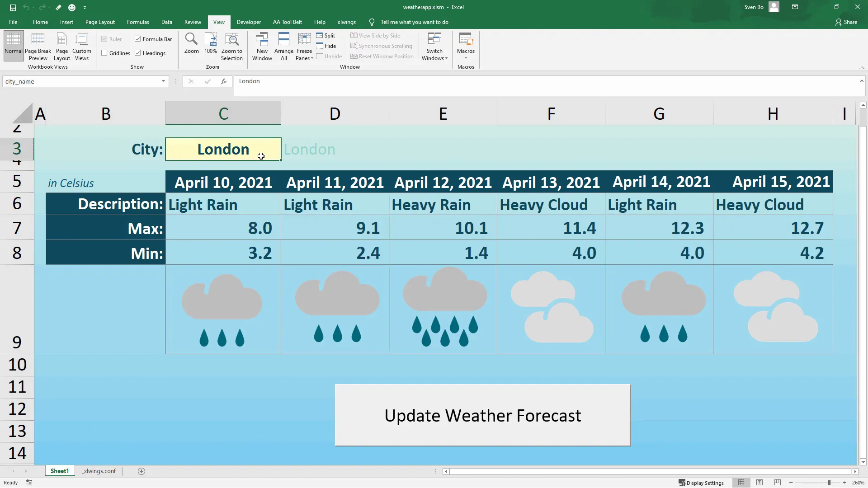
Task: Click the Custom Views icon
Action: pos(82,45)
